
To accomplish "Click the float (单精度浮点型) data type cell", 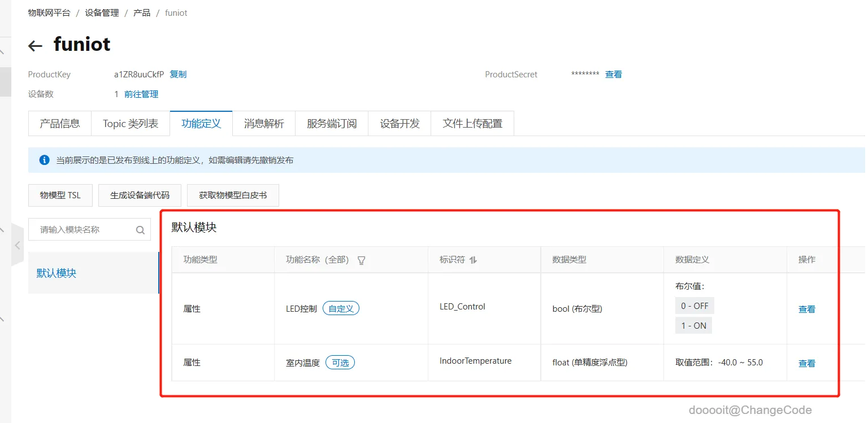I will [x=590, y=363].
